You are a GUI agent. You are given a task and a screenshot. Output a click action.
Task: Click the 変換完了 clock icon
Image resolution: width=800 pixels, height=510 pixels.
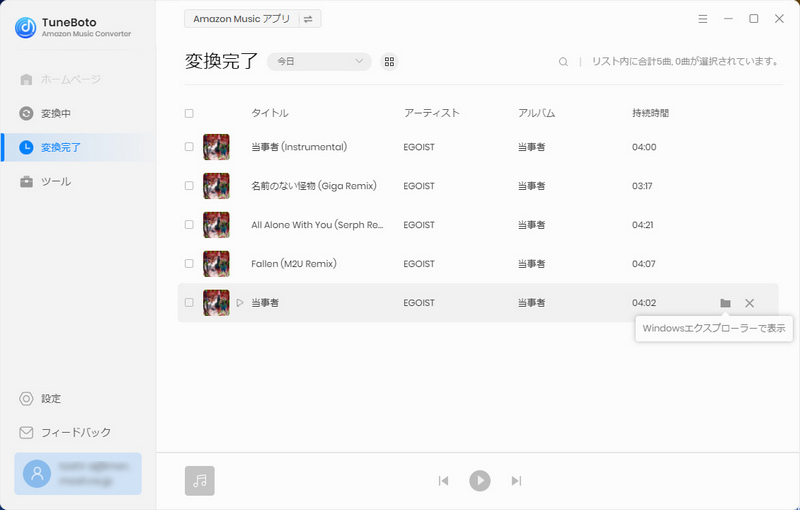click(x=26, y=147)
